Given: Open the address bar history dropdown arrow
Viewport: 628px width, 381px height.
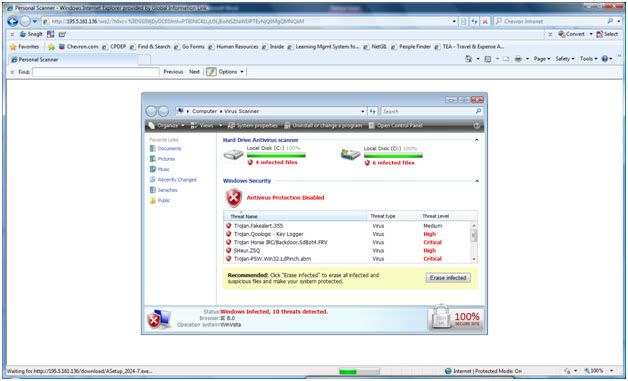Looking at the screenshot, I should 454,21.
